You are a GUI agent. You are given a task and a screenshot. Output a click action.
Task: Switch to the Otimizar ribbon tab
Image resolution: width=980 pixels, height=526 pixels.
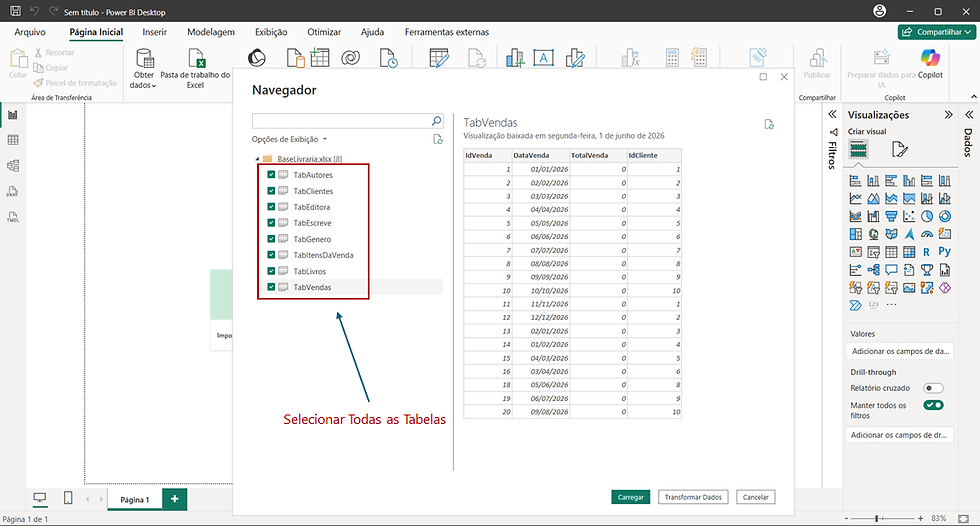pos(324,32)
